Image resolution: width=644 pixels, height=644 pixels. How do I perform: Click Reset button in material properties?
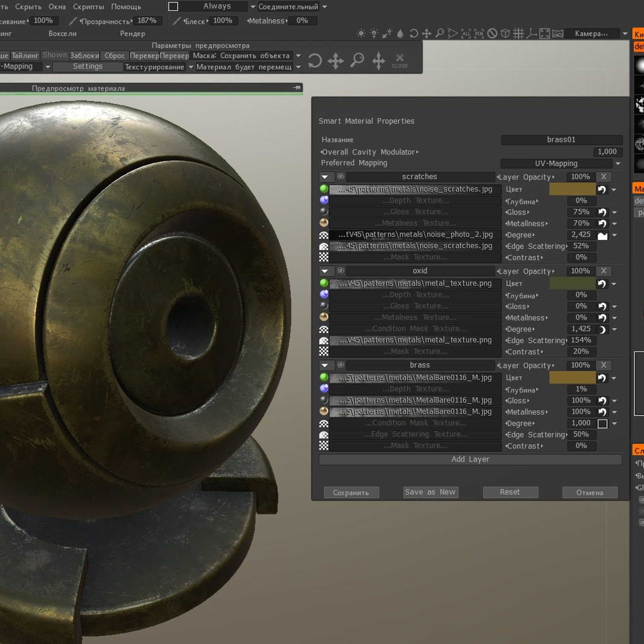pos(510,492)
